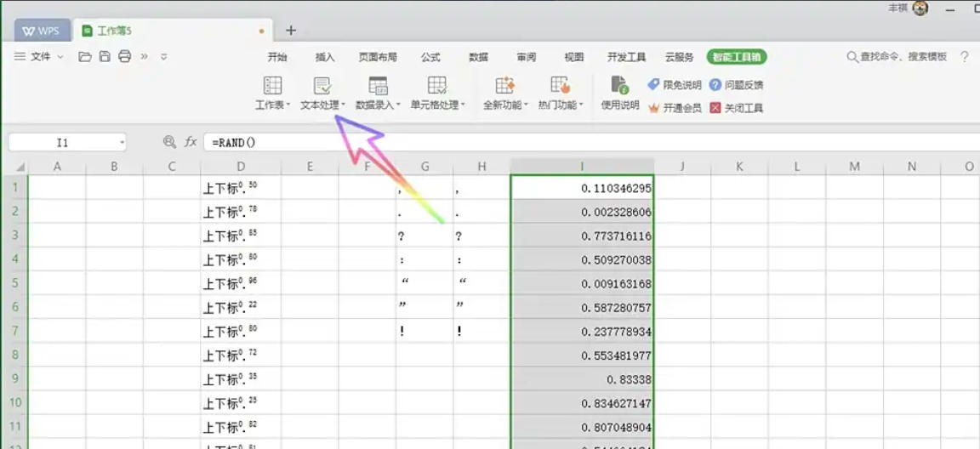The width and height of the screenshot is (980, 449).
Task: Select row 3 header
Action: pos(15,236)
